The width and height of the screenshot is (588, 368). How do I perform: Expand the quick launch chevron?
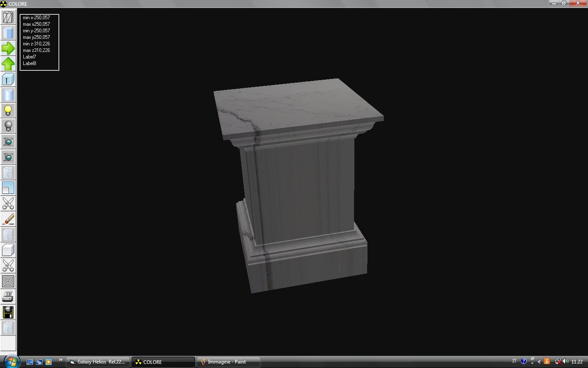tap(61, 360)
